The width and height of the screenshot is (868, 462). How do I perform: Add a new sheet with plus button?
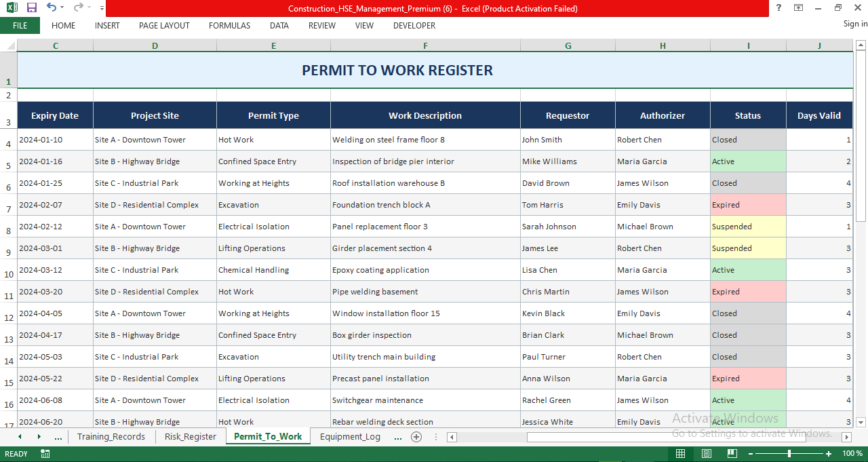point(416,437)
